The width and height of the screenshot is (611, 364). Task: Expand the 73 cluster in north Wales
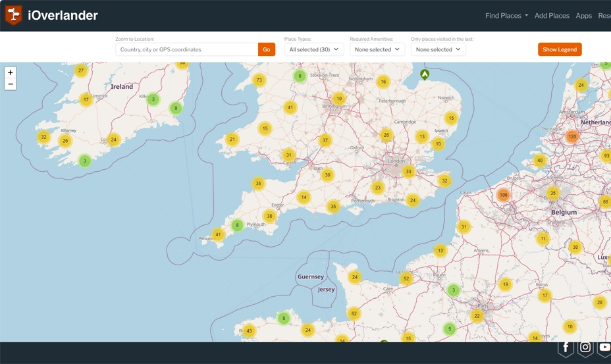[259, 80]
